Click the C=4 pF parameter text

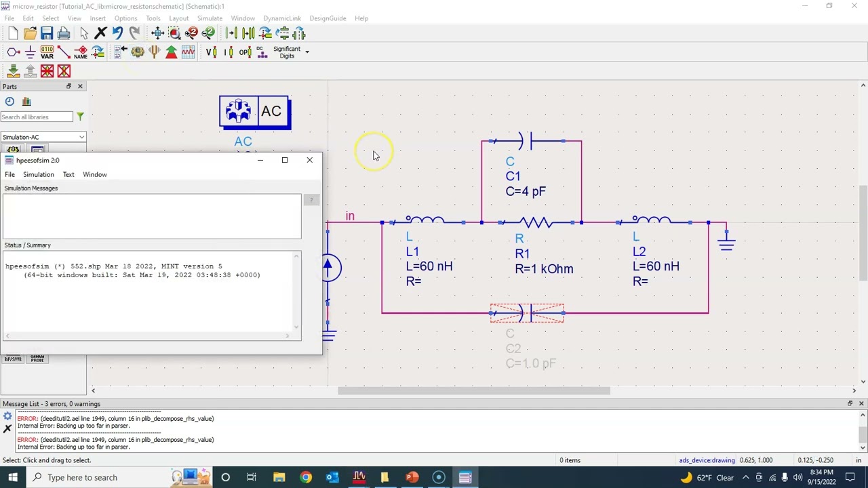click(x=526, y=191)
